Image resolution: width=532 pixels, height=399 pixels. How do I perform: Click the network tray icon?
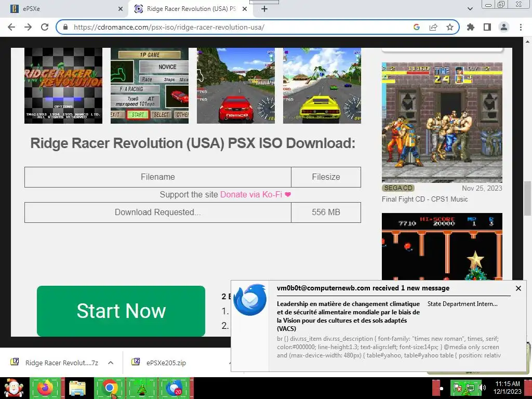(470, 388)
